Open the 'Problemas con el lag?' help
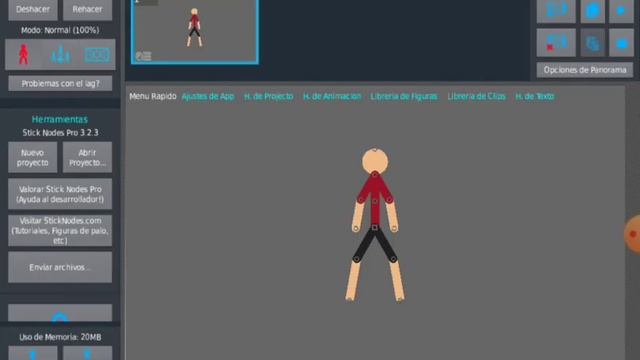The height and width of the screenshot is (360, 640). click(x=60, y=83)
